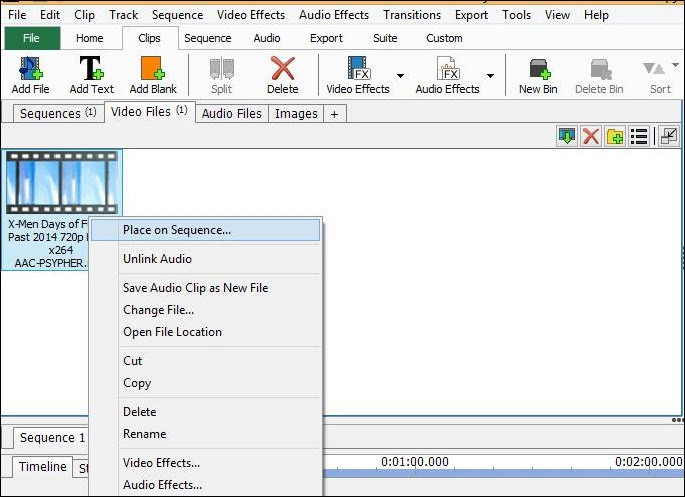This screenshot has height=497, width=685.
Task: Open the Sort dropdown in the toolbar
Action: click(x=660, y=75)
